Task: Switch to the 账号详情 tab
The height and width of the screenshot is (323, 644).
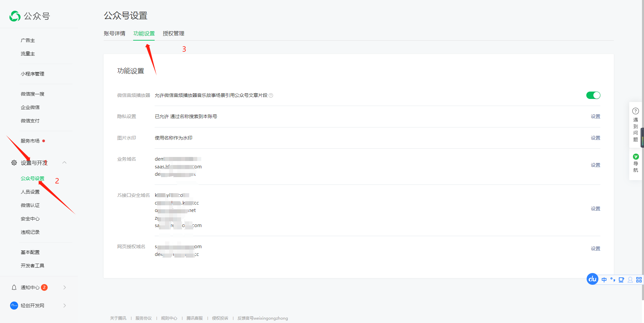Action: [114, 34]
